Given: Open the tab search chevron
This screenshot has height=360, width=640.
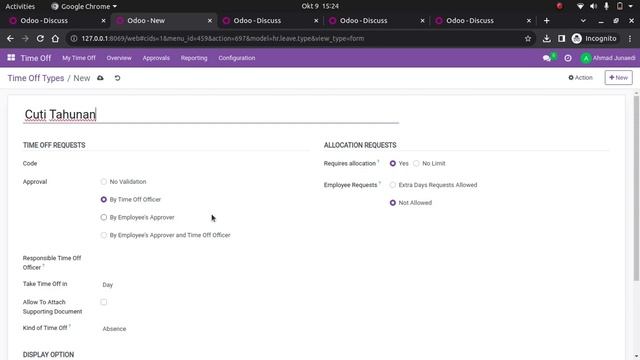Looking at the screenshot, I should pos(583,20).
